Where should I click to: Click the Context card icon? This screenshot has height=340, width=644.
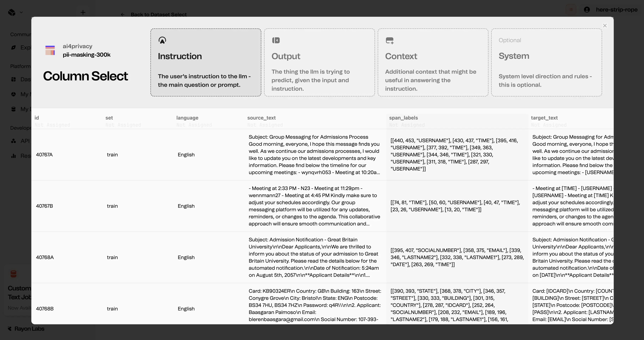[390, 40]
